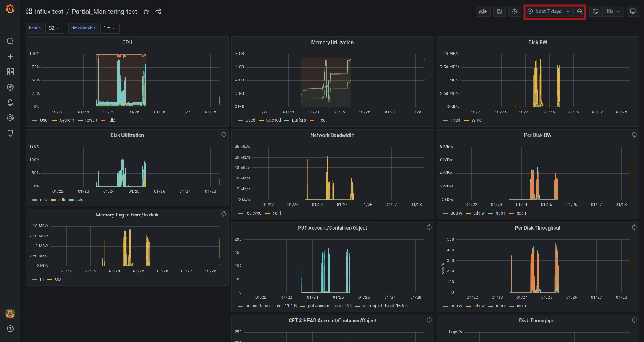The height and width of the screenshot is (342, 644).
Task: Toggle the Write series in Disk BW legend
Action: tap(475, 120)
